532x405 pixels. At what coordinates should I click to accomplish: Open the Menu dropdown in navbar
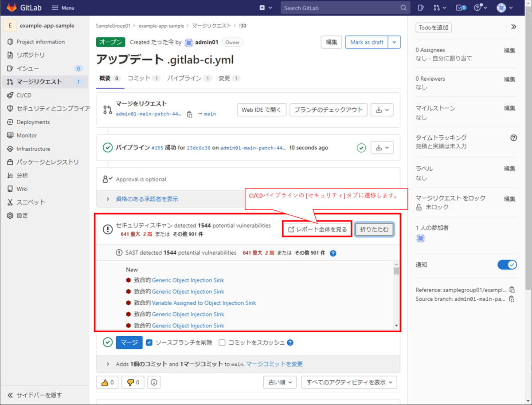coord(63,8)
